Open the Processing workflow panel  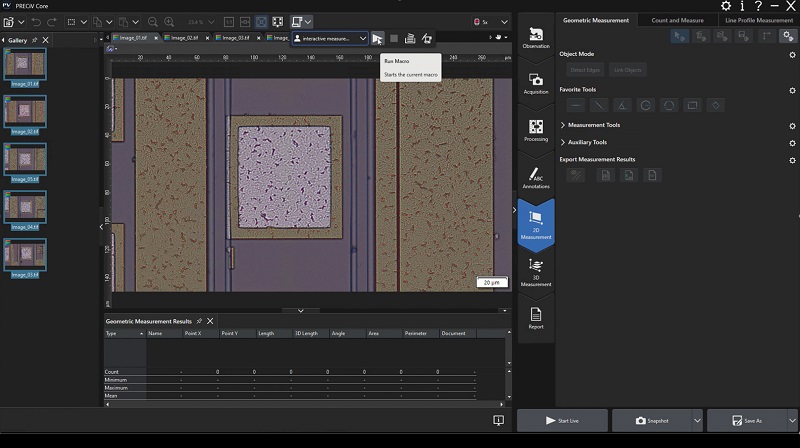click(x=536, y=130)
